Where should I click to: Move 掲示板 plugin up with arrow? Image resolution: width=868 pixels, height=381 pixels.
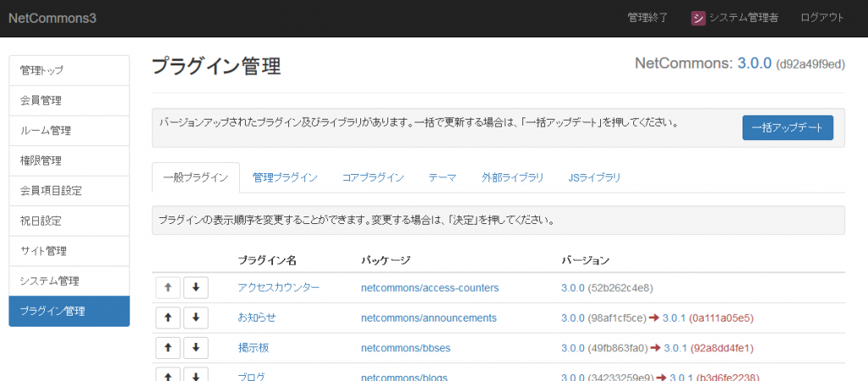coord(168,348)
